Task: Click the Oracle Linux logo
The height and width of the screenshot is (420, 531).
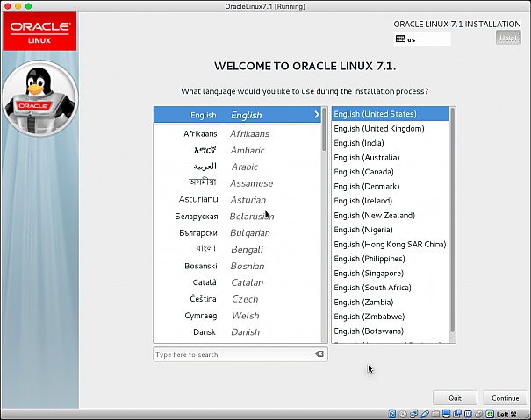Action: click(39, 32)
